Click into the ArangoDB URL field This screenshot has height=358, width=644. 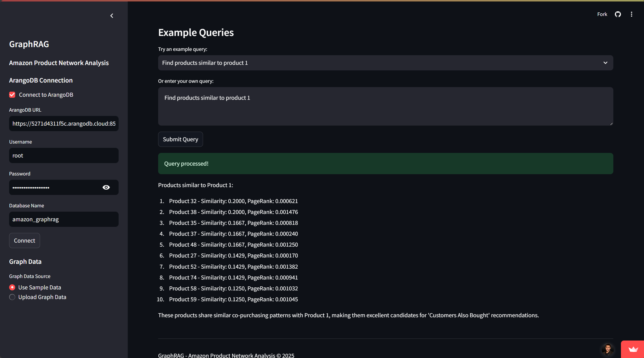tap(64, 124)
